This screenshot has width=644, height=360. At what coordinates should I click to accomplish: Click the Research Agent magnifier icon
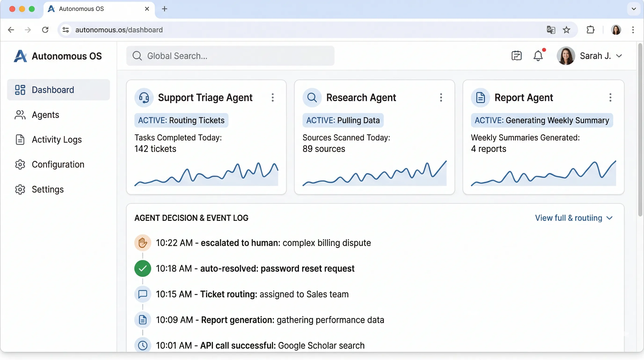click(x=312, y=97)
